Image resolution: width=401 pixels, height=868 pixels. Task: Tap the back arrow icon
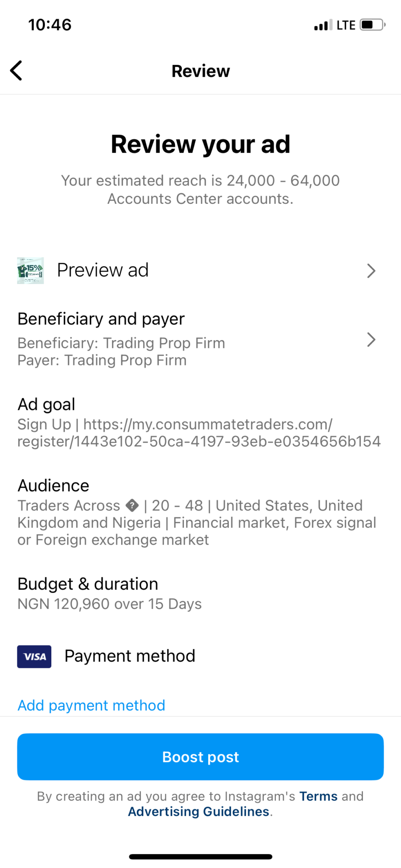click(16, 71)
